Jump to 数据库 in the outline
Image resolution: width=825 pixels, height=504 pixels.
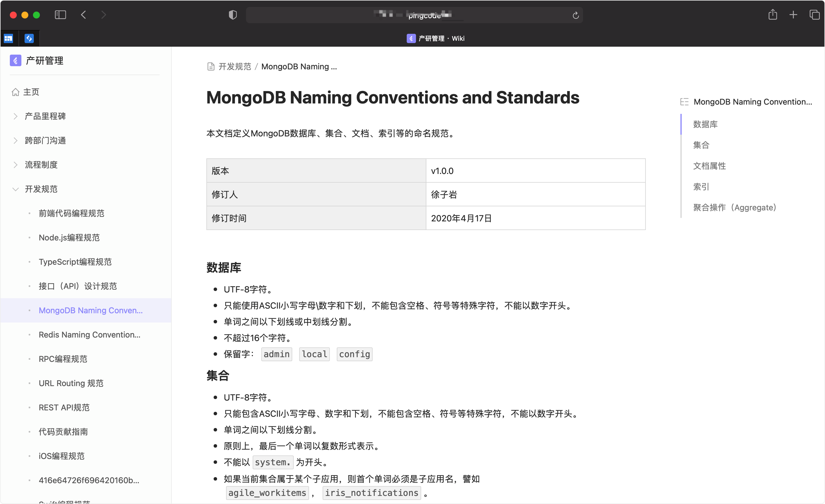(705, 124)
